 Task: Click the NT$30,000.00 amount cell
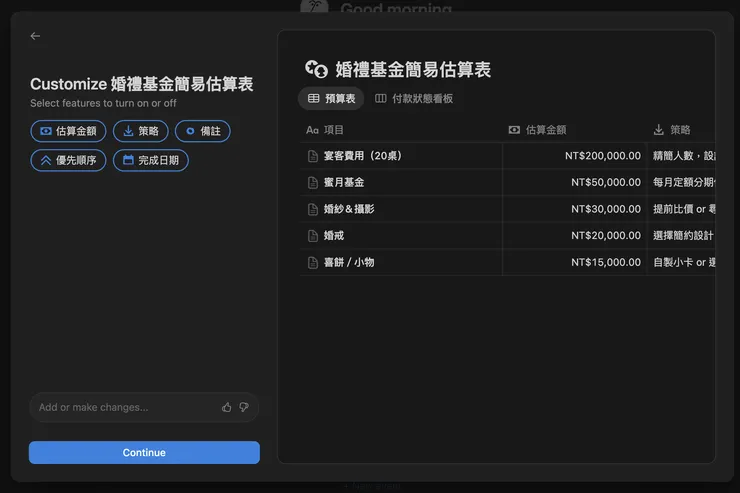[x=575, y=209]
